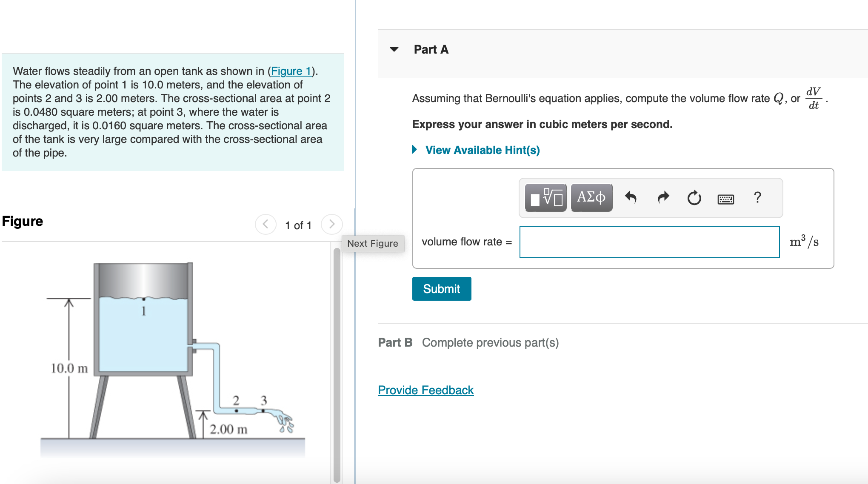Submit the answer
The image size is (868, 484).
coord(441,289)
